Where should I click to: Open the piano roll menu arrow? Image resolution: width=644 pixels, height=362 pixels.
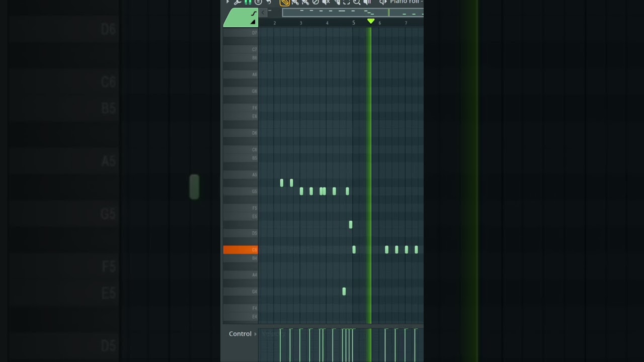pyautogui.click(x=227, y=2)
